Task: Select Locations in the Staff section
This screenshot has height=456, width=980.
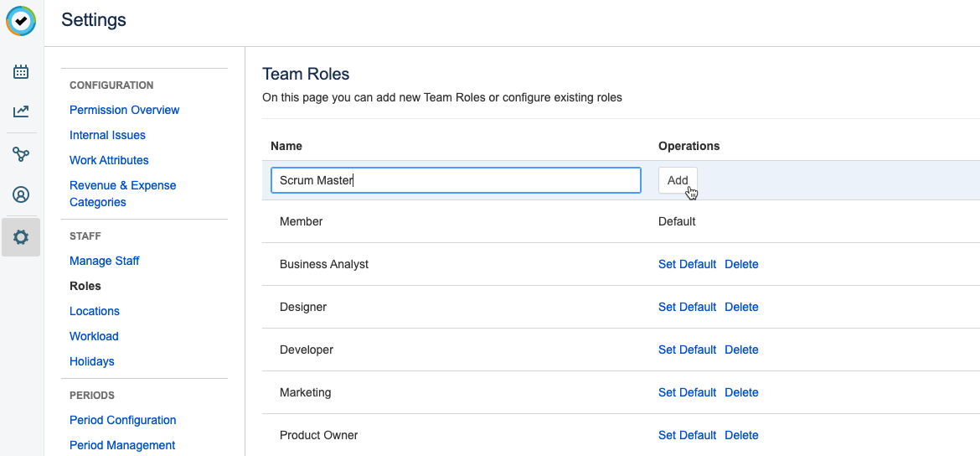Action: [x=95, y=311]
